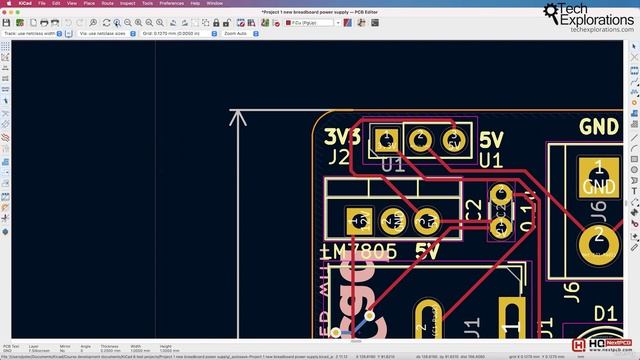
Task: Unlock the selected items
Action: tap(227, 23)
